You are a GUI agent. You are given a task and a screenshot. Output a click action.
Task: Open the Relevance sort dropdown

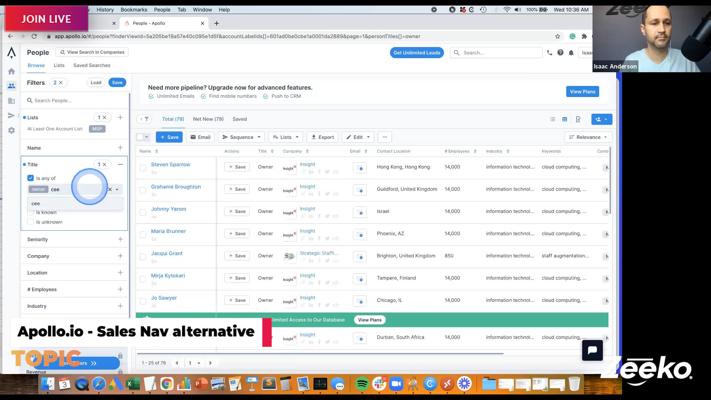tap(587, 137)
